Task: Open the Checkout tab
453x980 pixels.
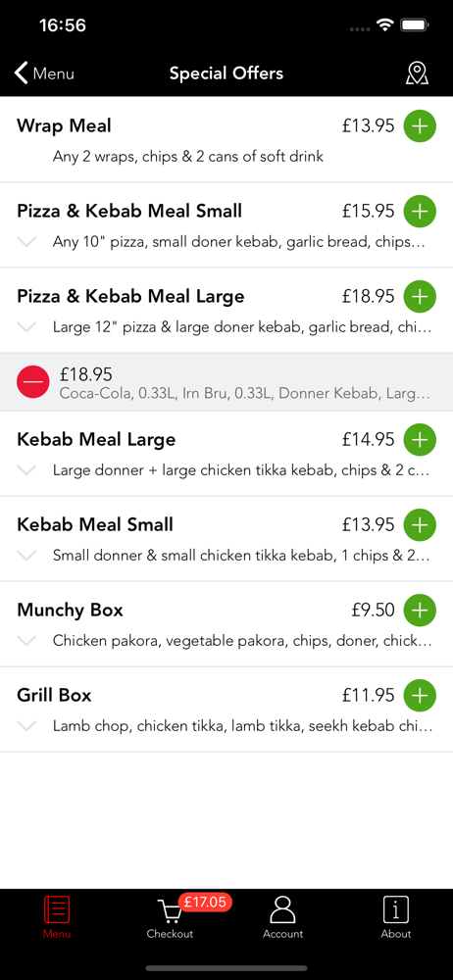Action: point(171,917)
